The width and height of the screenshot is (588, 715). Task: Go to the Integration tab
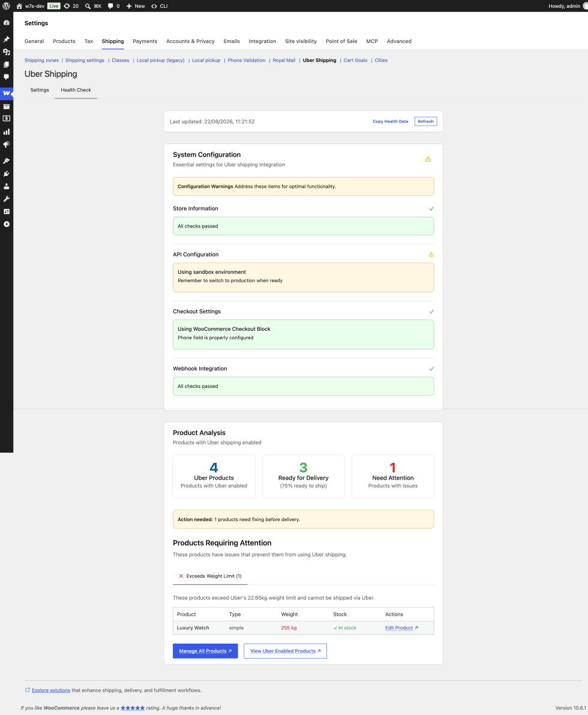click(262, 41)
